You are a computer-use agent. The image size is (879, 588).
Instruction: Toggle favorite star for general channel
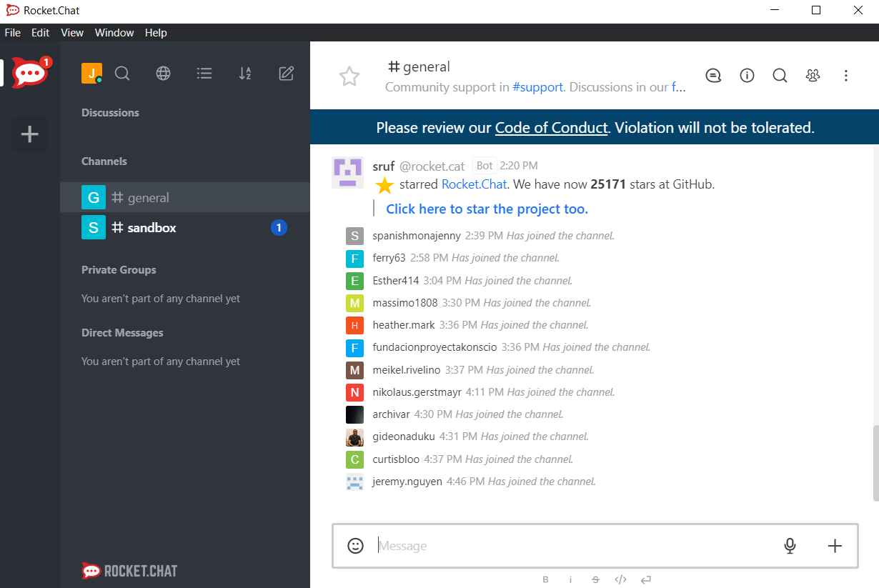click(x=349, y=76)
